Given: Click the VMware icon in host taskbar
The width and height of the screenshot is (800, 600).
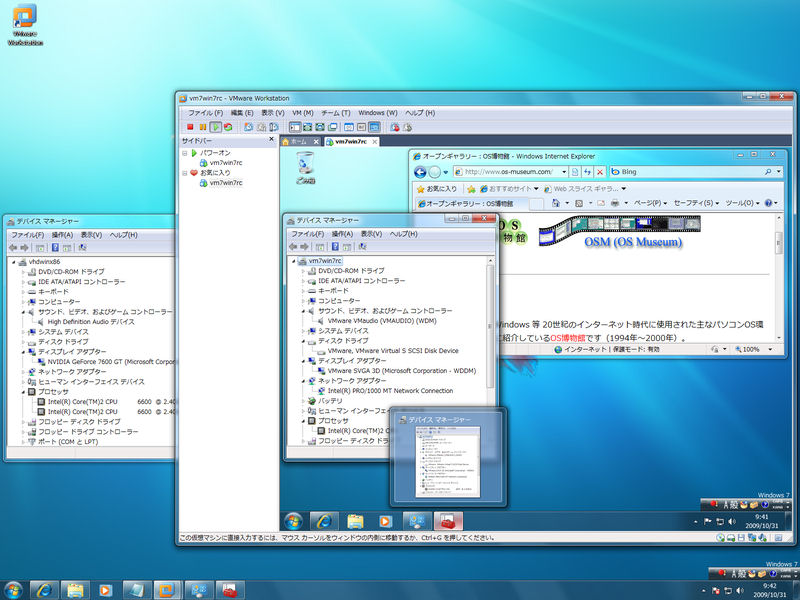Looking at the screenshot, I should pyautogui.click(x=167, y=590).
